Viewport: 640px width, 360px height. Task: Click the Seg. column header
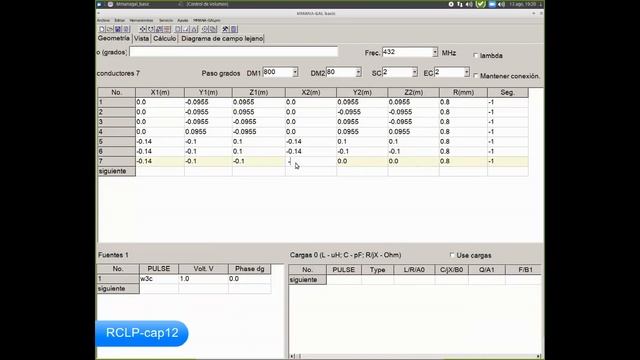(508, 93)
